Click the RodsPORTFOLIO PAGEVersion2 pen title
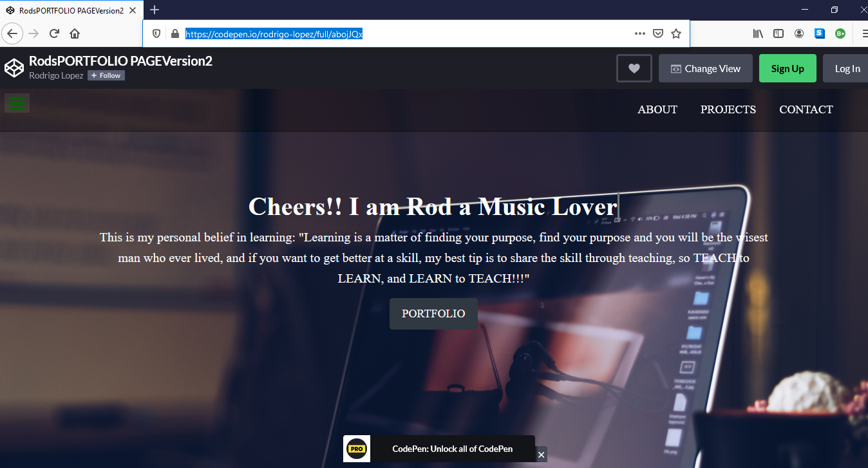Viewport: 868px width, 468px height. [120, 61]
